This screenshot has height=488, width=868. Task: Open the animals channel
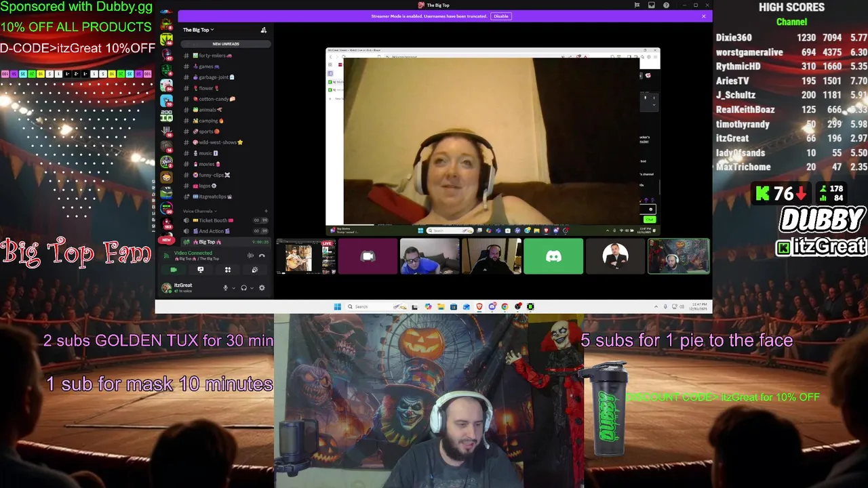226,110
